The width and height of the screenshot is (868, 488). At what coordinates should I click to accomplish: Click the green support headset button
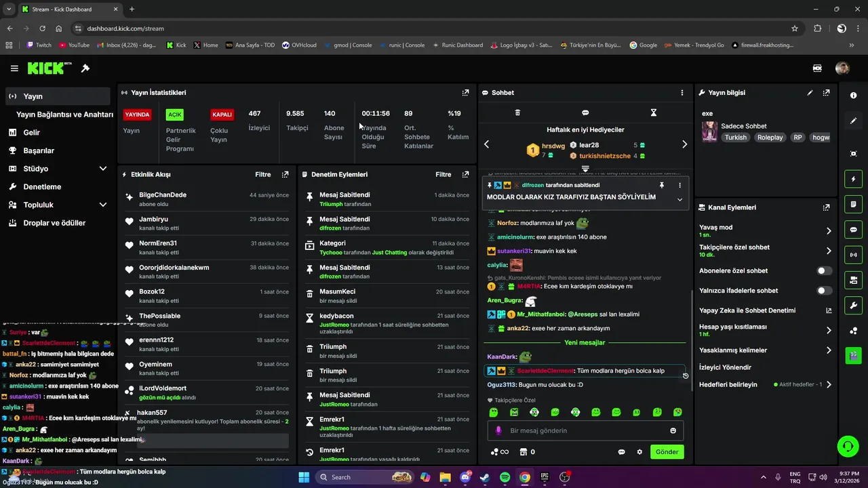pos(848,446)
